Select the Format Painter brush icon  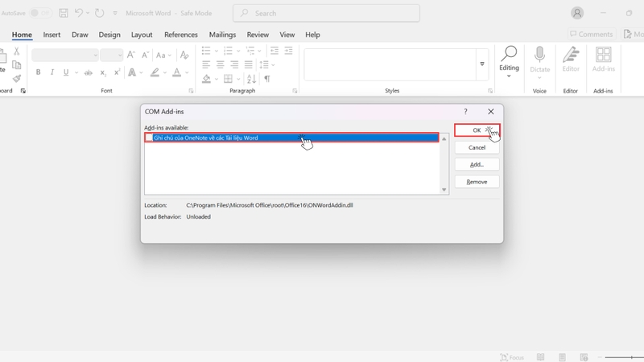tap(17, 78)
